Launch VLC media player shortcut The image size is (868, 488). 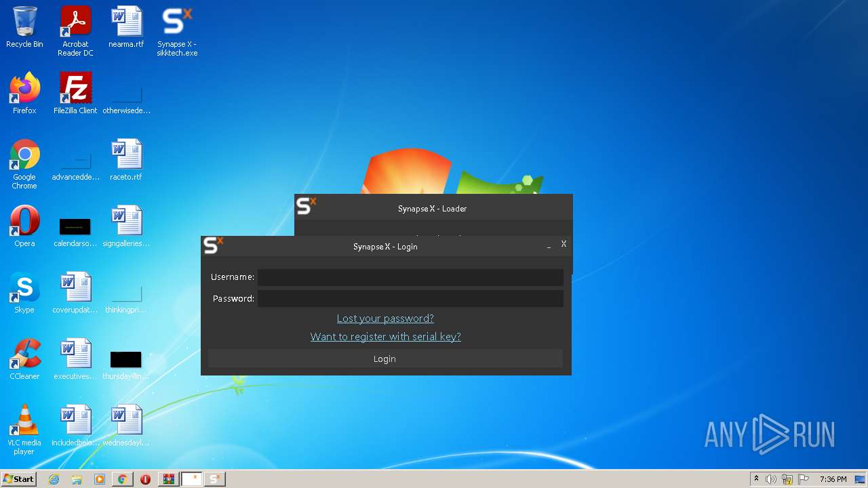coord(24,430)
